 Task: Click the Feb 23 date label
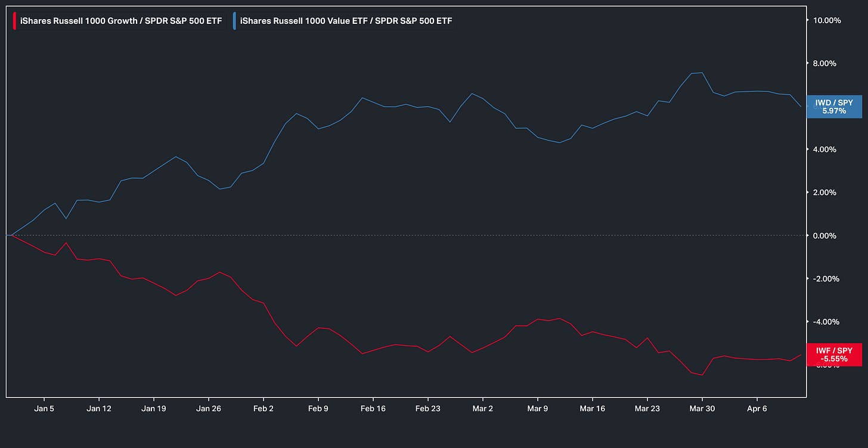click(427, 409)
